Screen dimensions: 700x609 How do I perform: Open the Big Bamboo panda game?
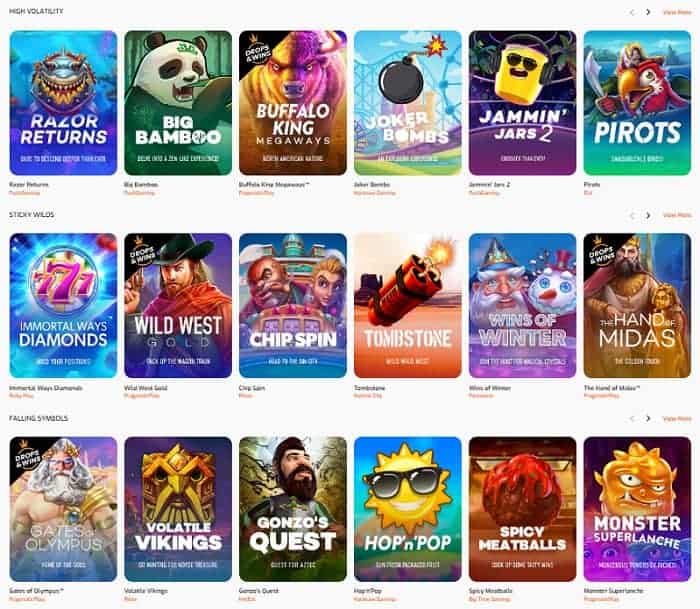coord(178,103)
